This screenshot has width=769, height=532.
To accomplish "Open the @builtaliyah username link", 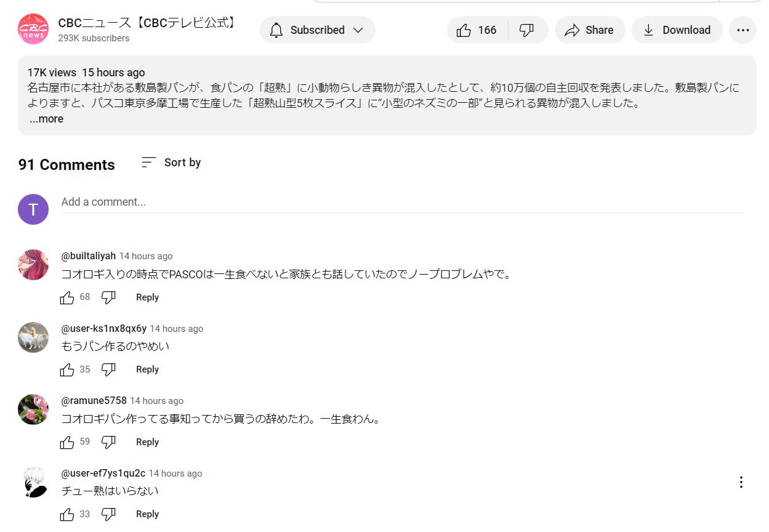I will point(89,256).
